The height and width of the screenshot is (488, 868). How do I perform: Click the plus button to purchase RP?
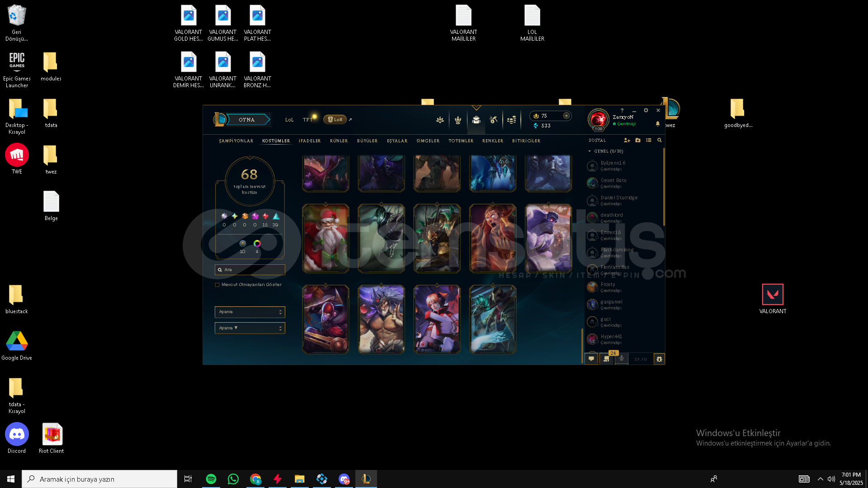[x=566, y=116]
